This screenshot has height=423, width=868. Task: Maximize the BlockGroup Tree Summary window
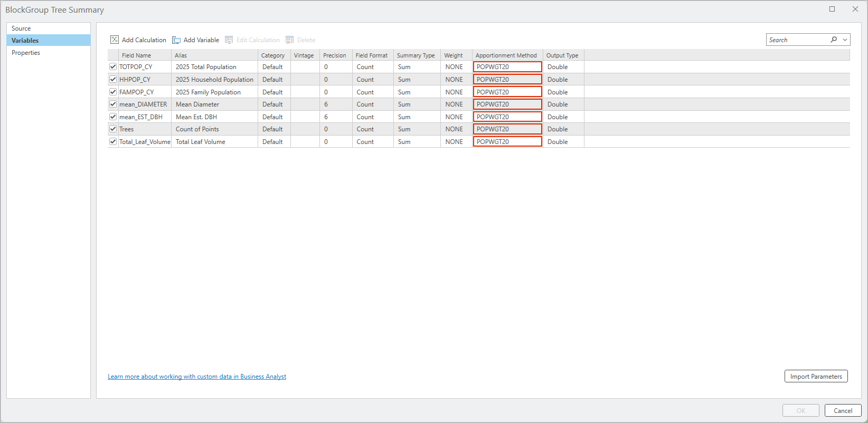(832, 9)
